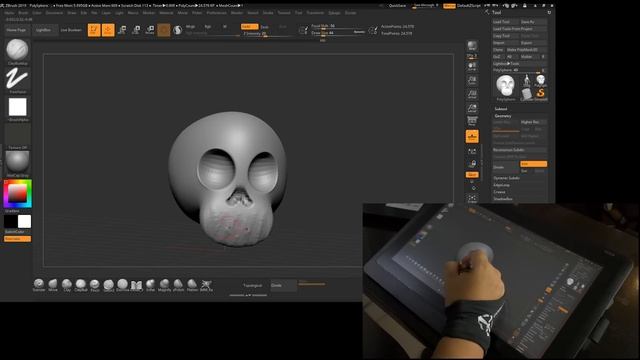Click the QuickSave button

pos(397,6)
